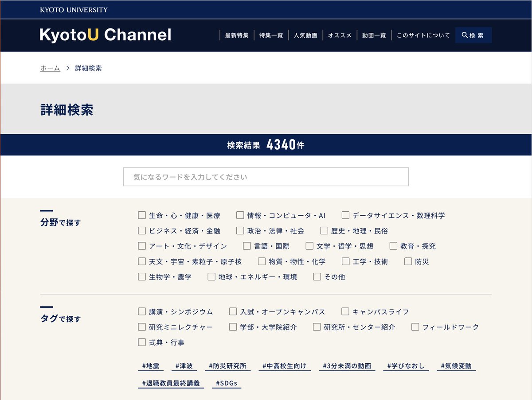Click the search magnifier button in header
532x400 pixels.
pyautogui.click(x=473, y=35)
